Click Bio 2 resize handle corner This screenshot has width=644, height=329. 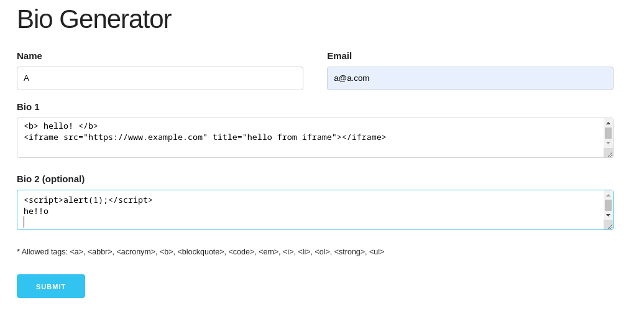click(x=609, y=225)
